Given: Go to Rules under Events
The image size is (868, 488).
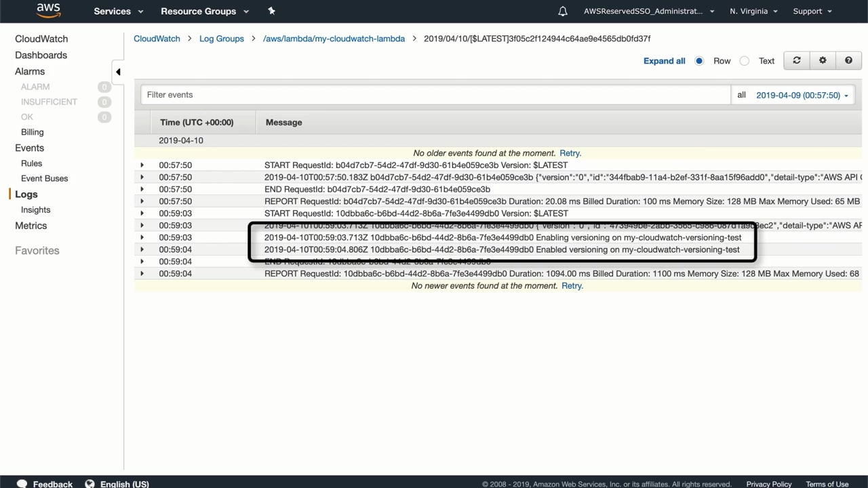Looking at the screenshot, I should [x=31, y=163].
